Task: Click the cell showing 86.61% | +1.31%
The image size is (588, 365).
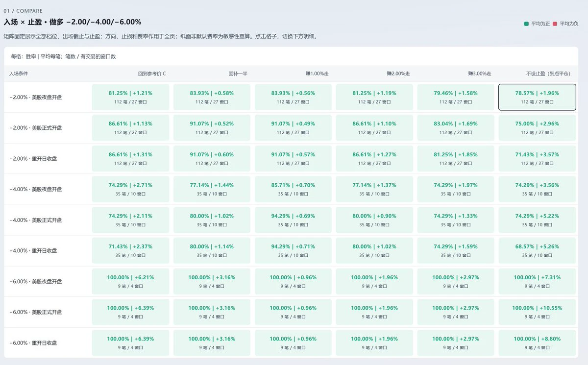Action: [130, 159]
